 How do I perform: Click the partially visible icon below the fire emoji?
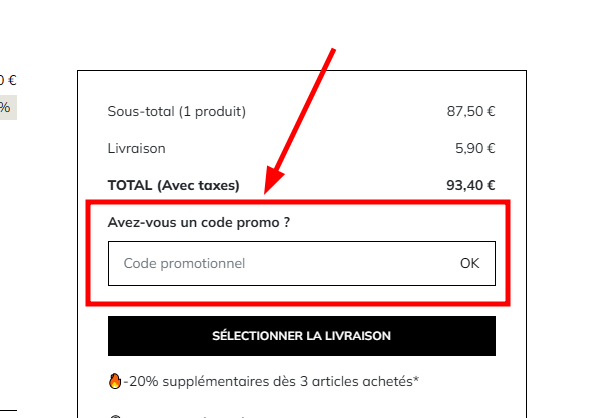(114, 415)
